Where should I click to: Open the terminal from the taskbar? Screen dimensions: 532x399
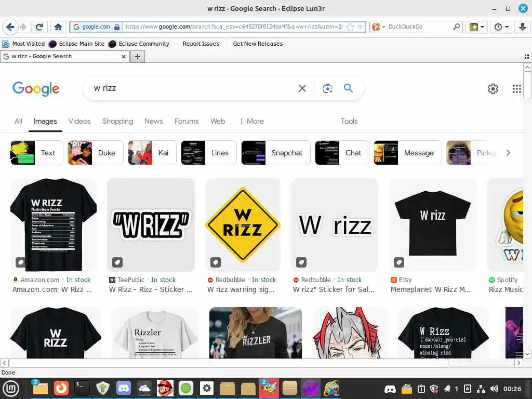[82, 389]
